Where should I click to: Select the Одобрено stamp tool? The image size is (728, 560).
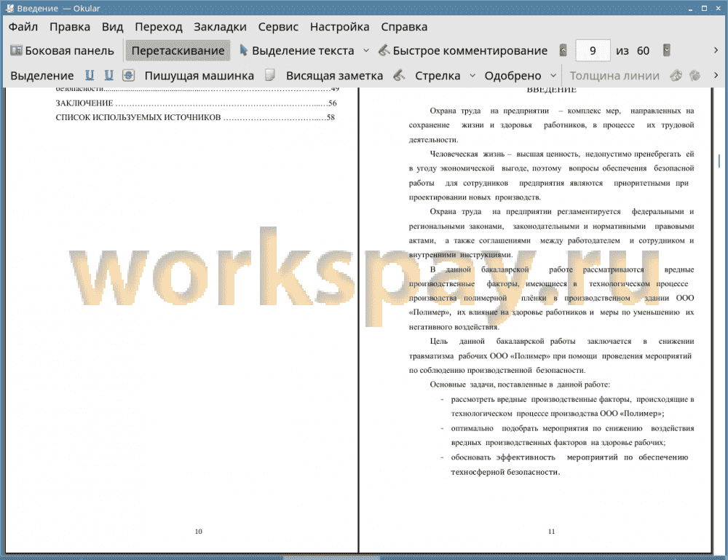click(513, 76)
